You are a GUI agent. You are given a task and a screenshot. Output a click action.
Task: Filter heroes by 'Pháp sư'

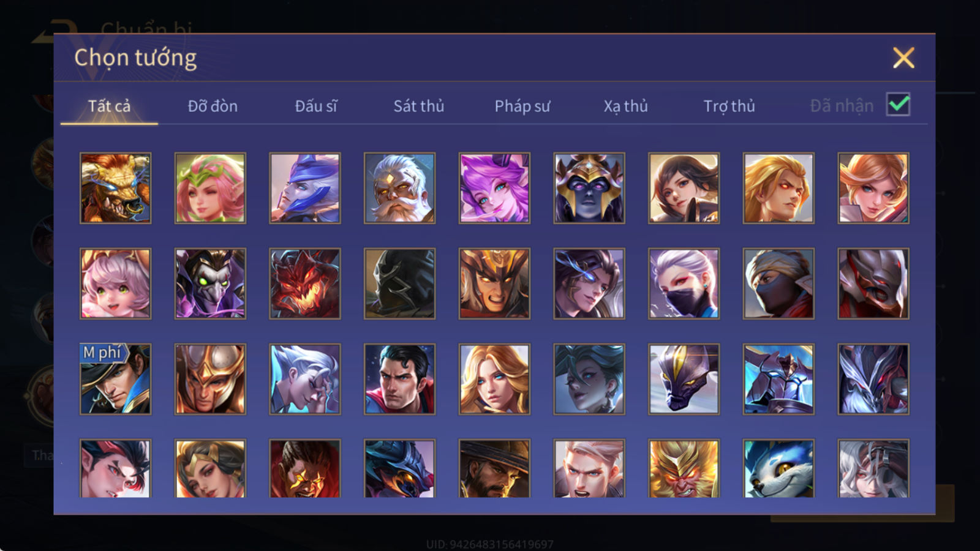pos(522,106)
